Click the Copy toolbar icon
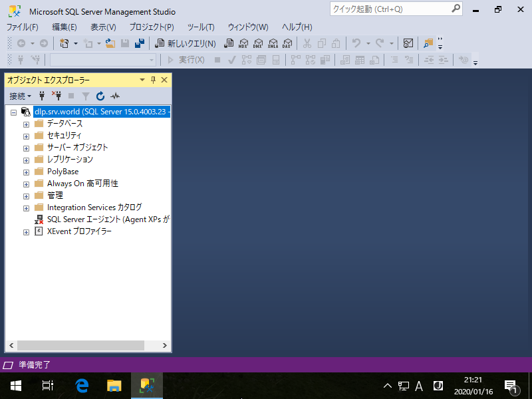Screen dimensions: 532x399 coord(322,43)
